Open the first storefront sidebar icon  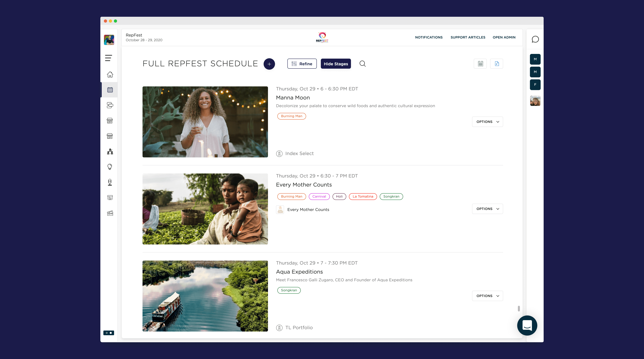click(110, 121)
